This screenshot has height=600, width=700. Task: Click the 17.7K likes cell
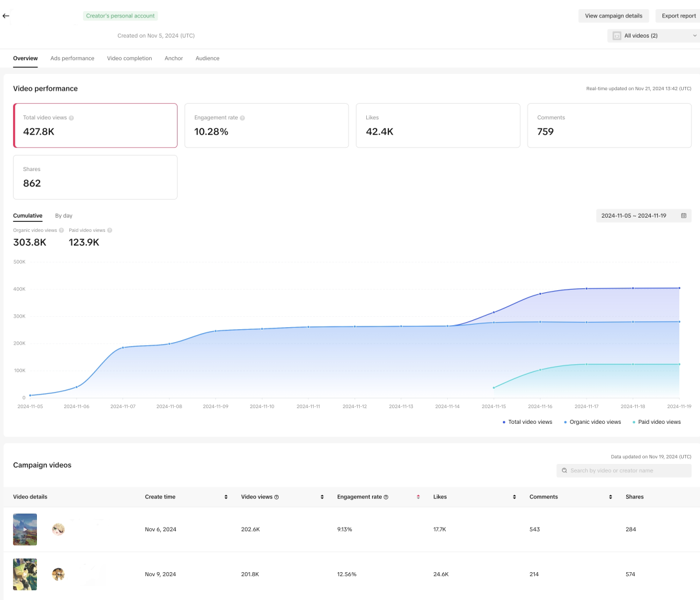(x=439, y=529)
